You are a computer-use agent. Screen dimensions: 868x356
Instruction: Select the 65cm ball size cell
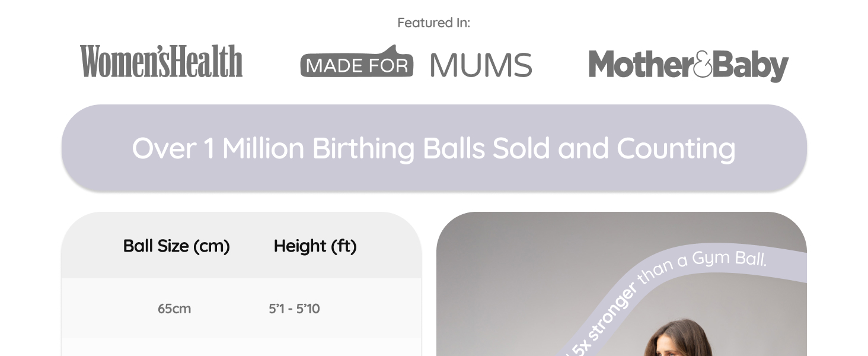(174, 309)
